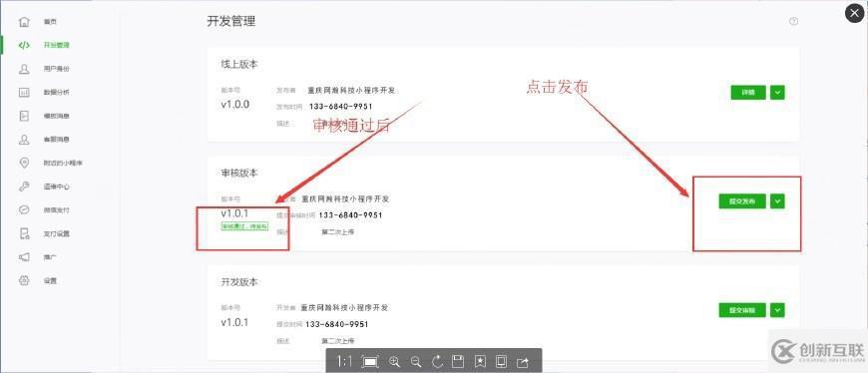The width and height of the screenshot is (868, 373).
Task: Open the 首页 home icon in sidebar
Action: (24, 22)
